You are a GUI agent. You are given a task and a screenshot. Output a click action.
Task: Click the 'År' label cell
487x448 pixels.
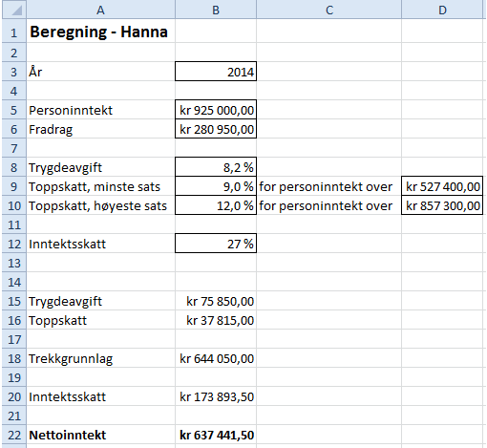coord(100,72)
